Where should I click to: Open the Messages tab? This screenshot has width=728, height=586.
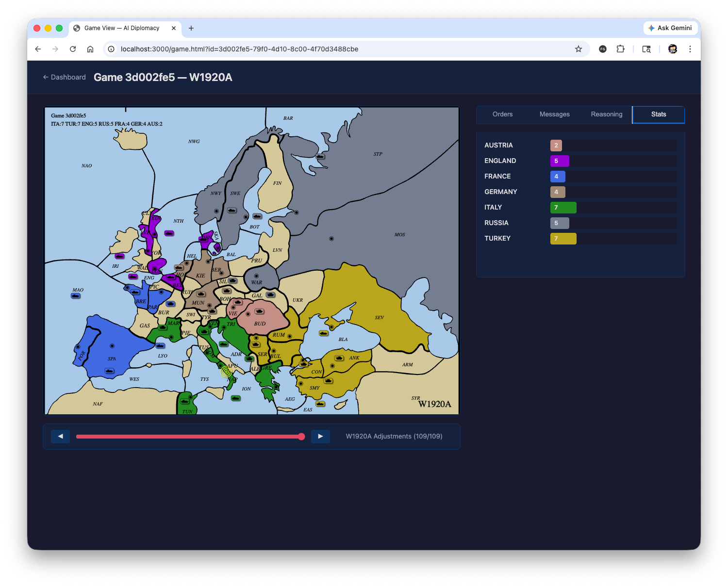click(554, 114)
